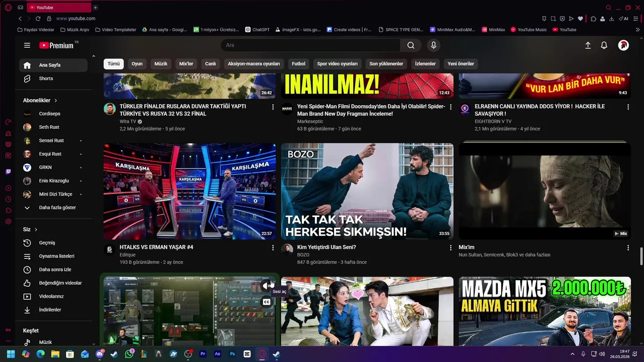Open the MAZDA MX5 video thumbnail
The height and width of the screenshot is (362, 644).
tap(544, 311)
